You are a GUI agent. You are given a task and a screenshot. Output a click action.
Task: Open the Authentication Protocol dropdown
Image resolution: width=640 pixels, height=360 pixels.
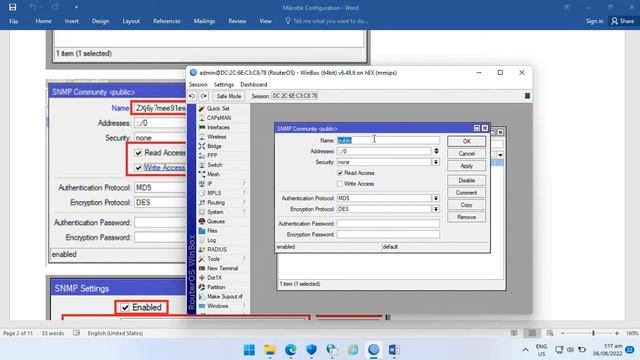tap(436, 198)
